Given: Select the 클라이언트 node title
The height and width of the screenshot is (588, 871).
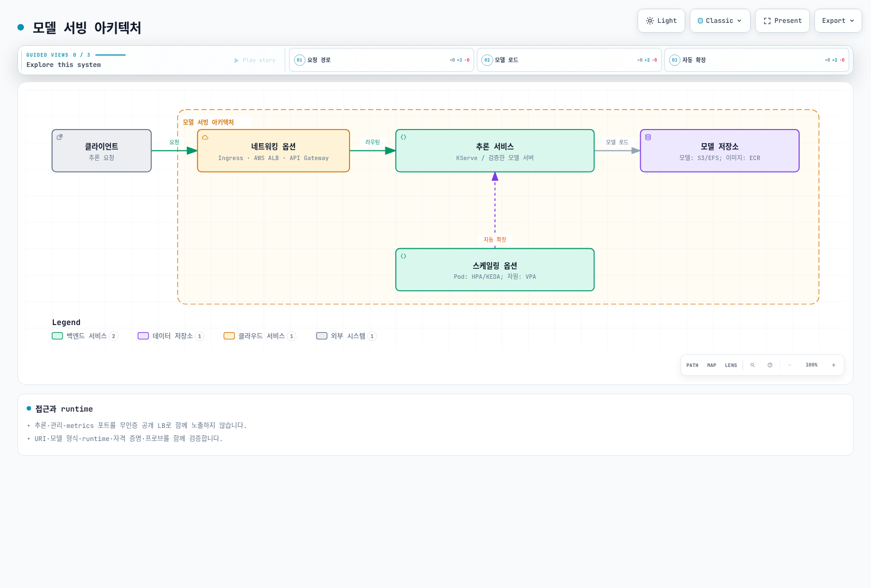Looking at the screenshot, I should 101,146.
